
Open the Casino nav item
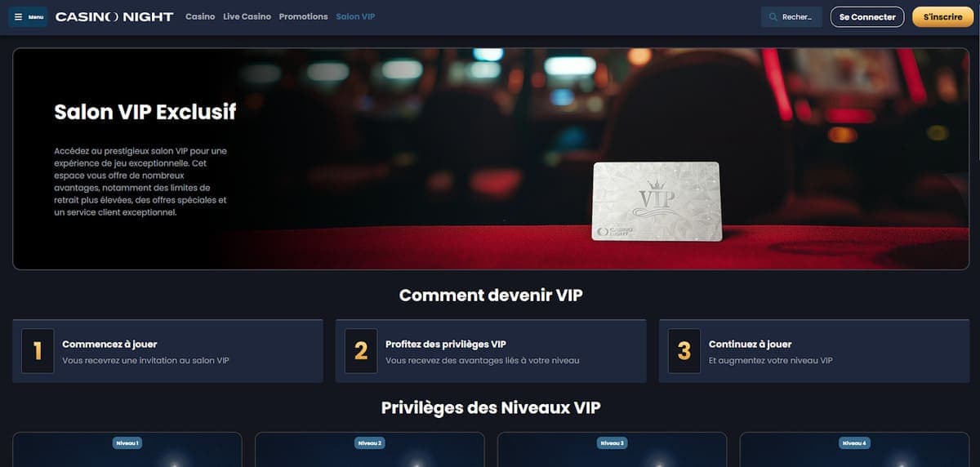click(200, 17)
